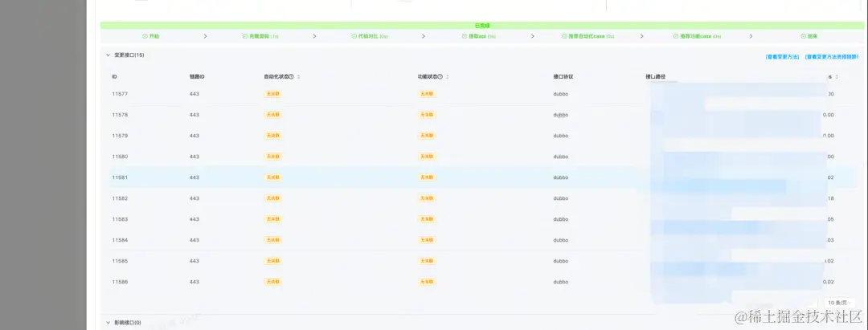Click ID cell 11577
Image resolution: width=868 pixels, height=330 pixels.
[x=120, y=94]
